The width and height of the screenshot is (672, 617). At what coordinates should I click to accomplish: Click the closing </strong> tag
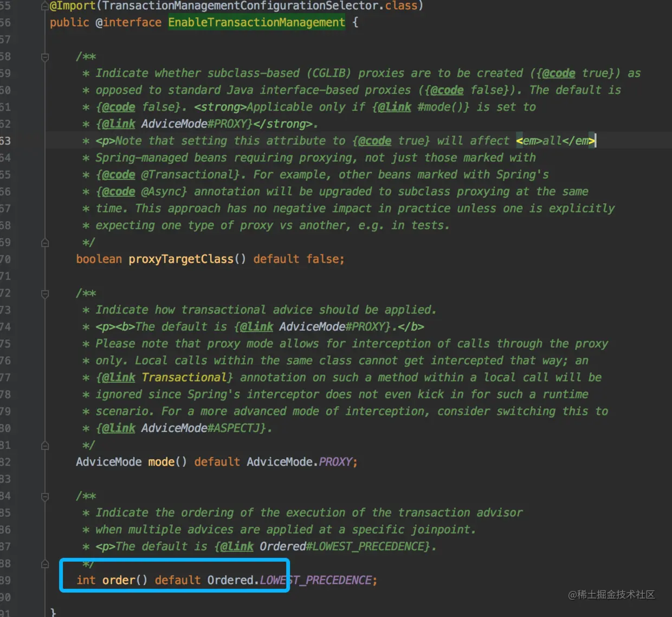pyautogui.click(x=282, y=124)
